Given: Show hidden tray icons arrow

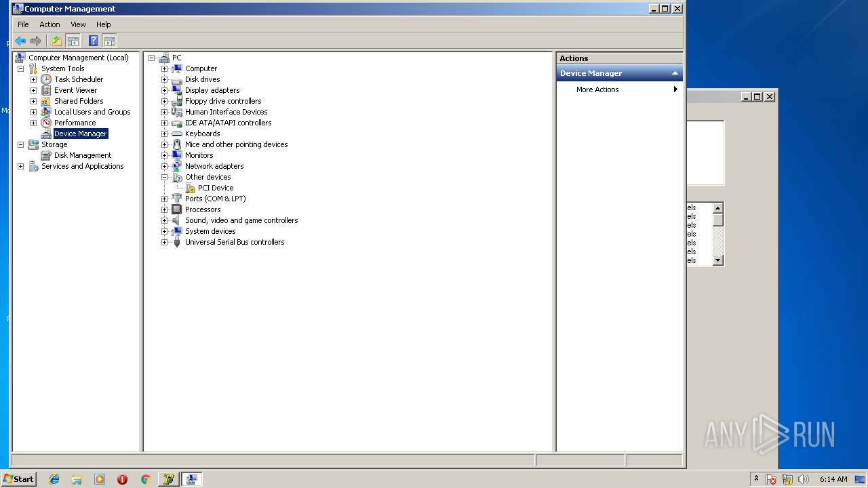Looking at the screenshot, I should 756,479.
